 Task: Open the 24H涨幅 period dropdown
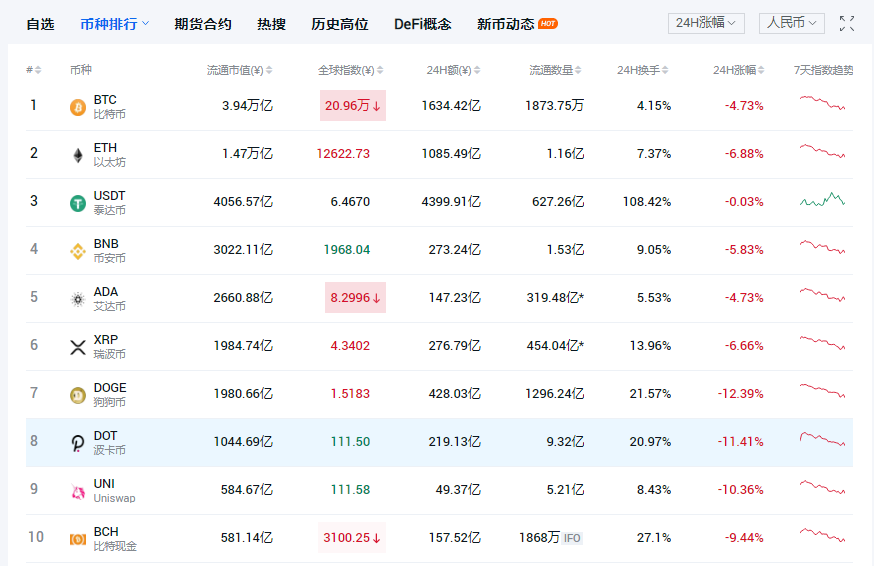(x=706, y=23)
